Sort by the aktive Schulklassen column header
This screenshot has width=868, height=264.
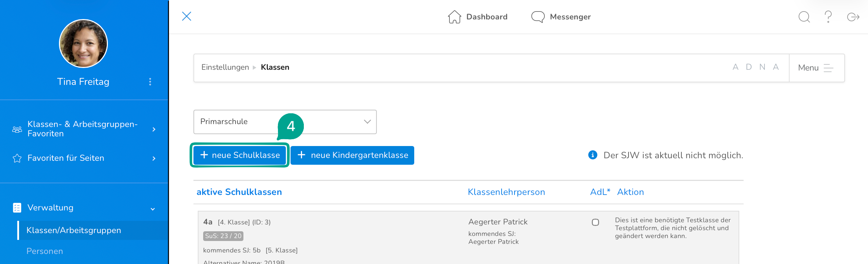coord(239,192)
